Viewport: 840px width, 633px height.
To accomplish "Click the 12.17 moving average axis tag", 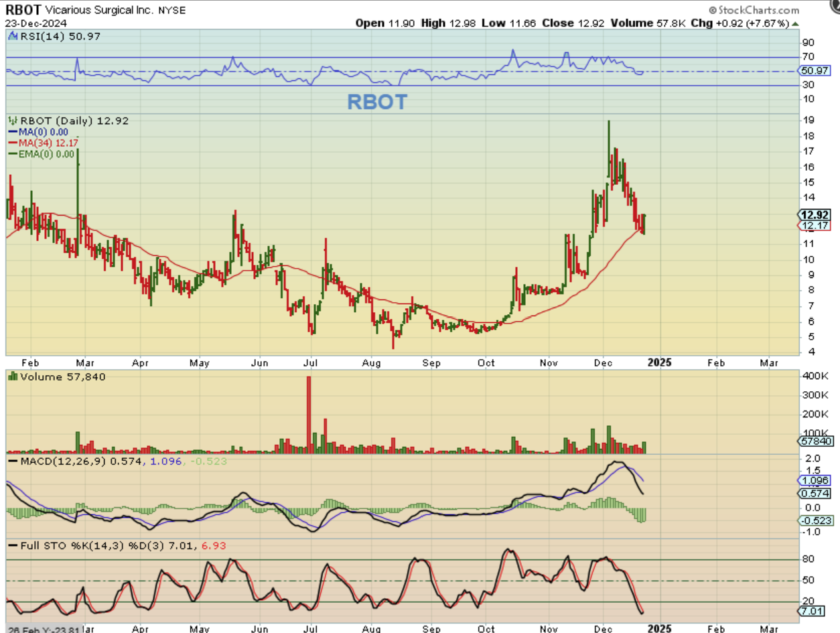I will coord(815,226).
